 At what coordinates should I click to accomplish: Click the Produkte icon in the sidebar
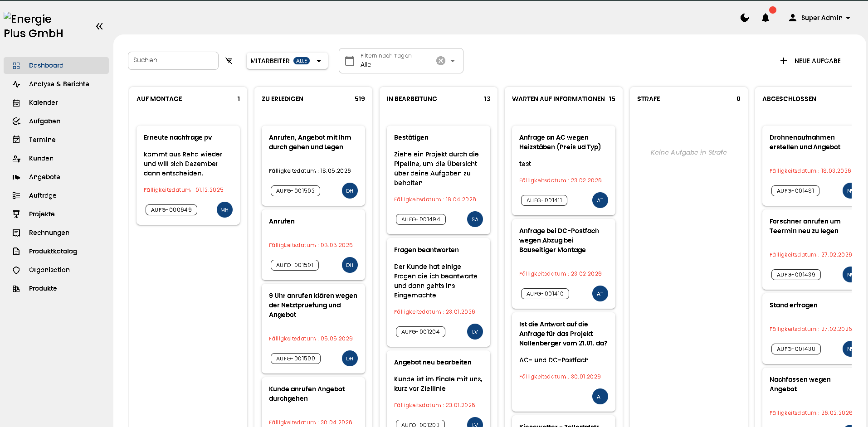[16, 289]
